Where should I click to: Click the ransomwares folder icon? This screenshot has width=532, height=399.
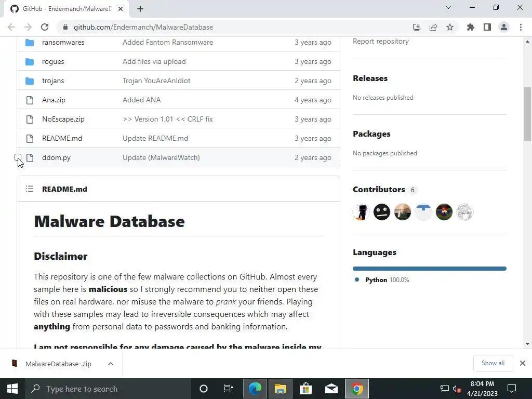click(30, 43)
